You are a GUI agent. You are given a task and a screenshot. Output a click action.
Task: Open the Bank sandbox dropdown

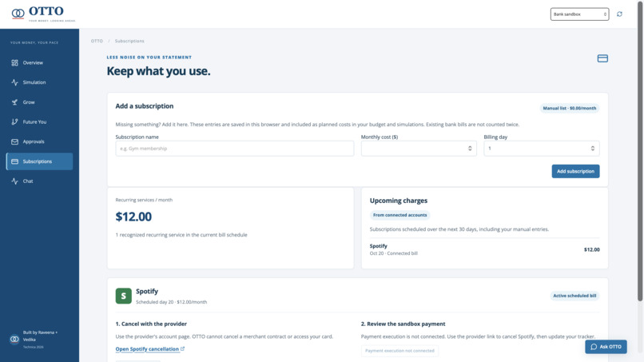click(579, 14)
